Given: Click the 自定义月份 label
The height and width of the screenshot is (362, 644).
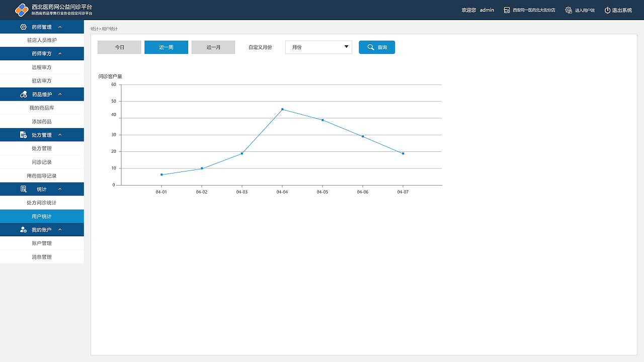Looking at the screenshot, I should [x=260, y=47].
